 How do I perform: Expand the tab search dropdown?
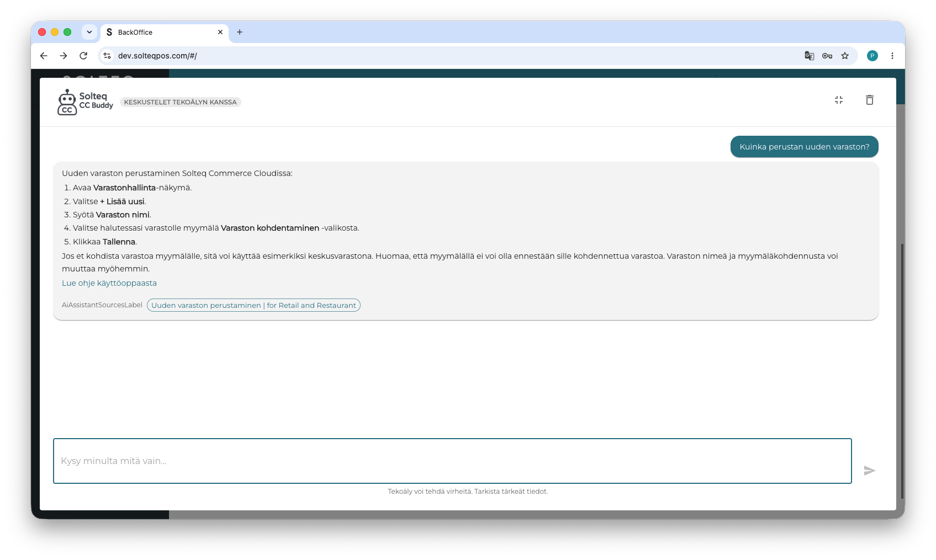coord(89,32)
